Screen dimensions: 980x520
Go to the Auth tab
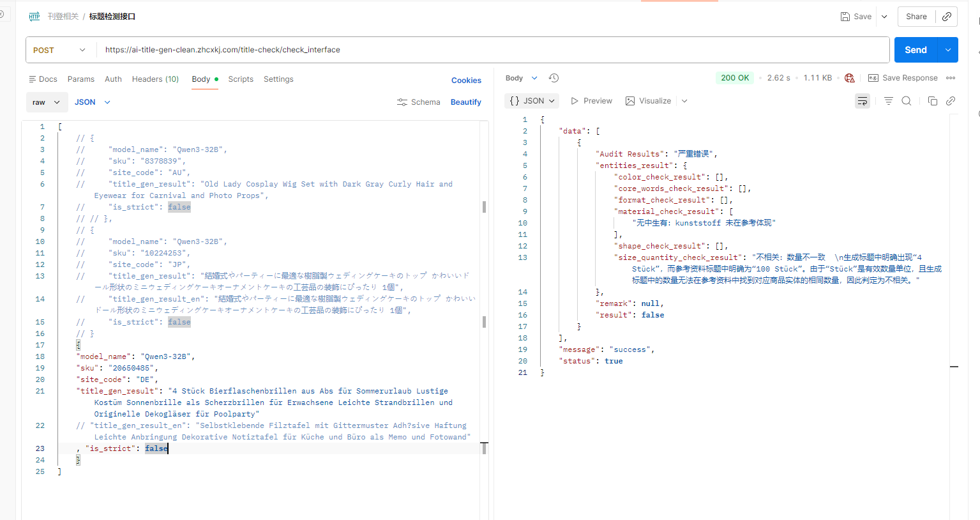click(x=113, y=79)
